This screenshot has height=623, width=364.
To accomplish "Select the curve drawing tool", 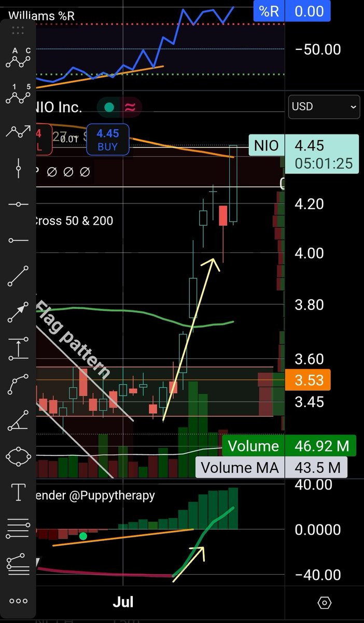I will (x=18, y=385).
